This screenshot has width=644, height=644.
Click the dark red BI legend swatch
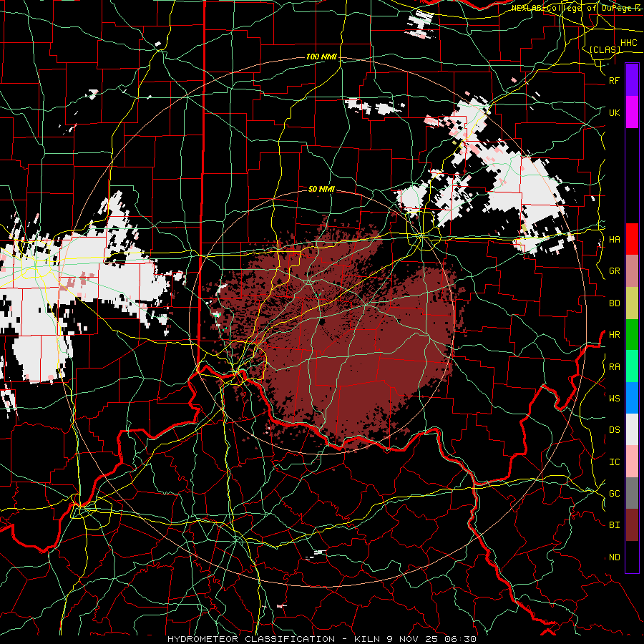tap(632, 525)
